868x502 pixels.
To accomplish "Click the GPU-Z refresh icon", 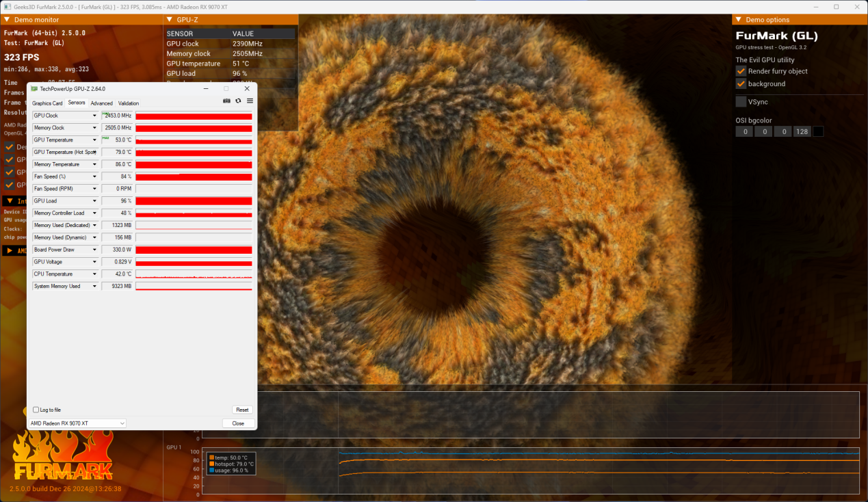I will tap(238, 101).
